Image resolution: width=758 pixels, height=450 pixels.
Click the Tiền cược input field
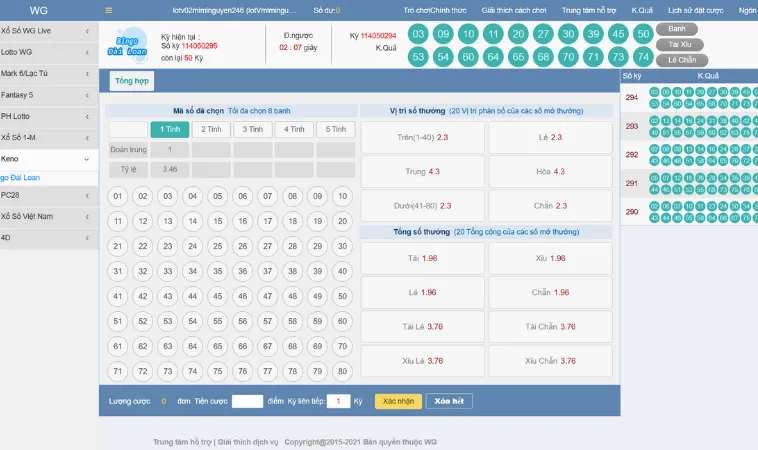tap(247, 401)
